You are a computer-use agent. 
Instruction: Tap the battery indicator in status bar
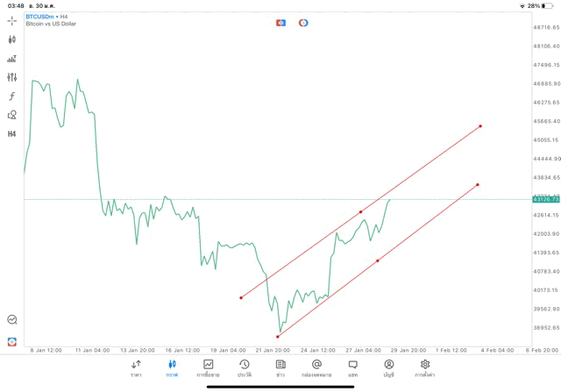pos(550,6)
